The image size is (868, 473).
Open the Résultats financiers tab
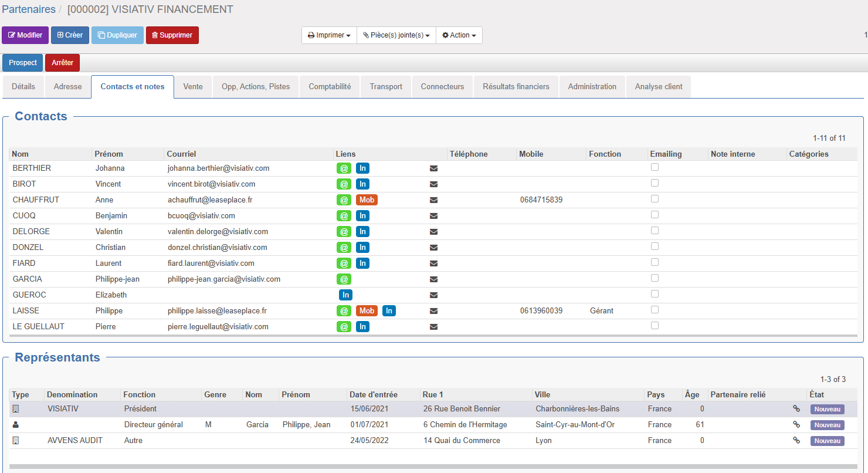point(516,87)
